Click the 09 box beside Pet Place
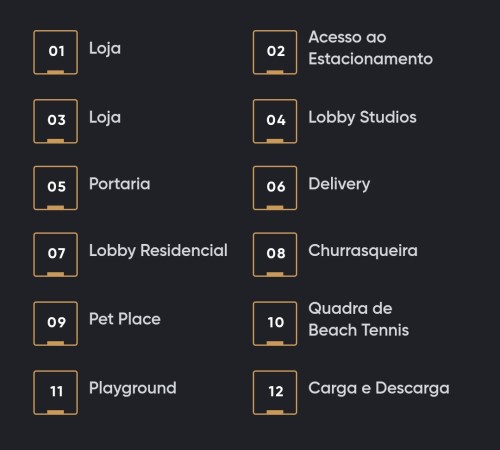The image size is (500, 450). point(56,324)
